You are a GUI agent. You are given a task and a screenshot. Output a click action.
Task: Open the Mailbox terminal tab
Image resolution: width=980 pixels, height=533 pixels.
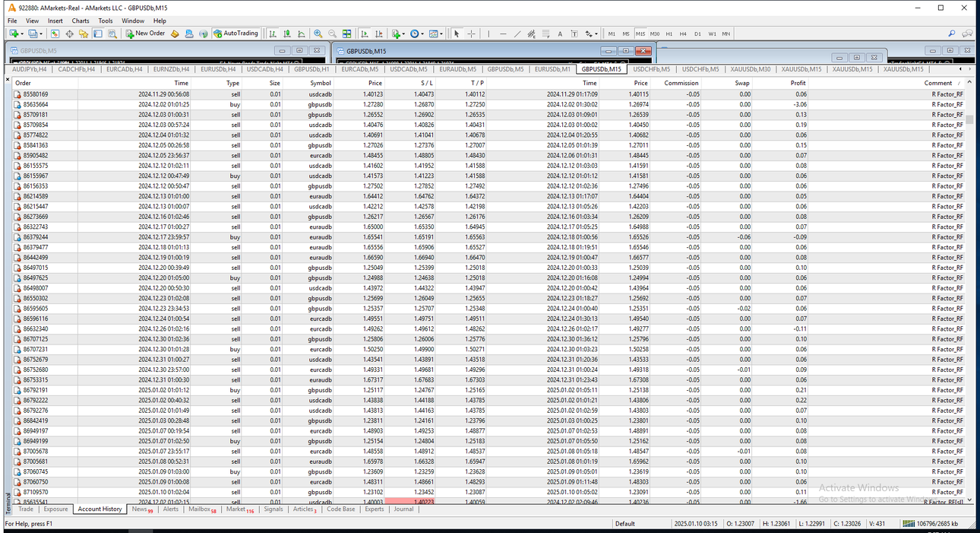202,509
